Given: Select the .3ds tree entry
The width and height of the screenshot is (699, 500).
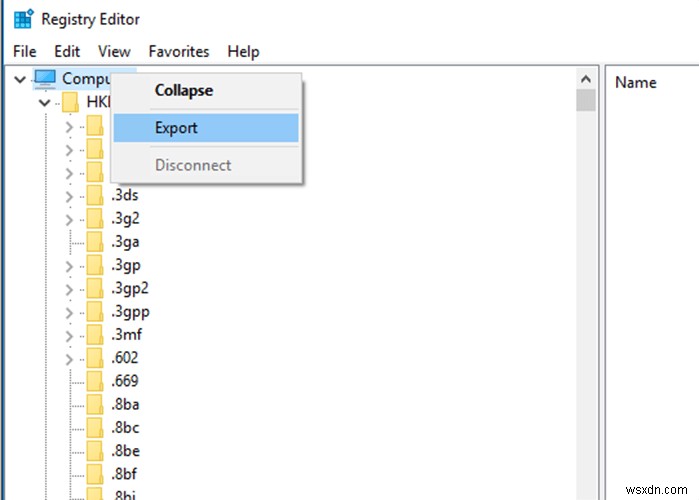Looking at the screenshot, I should (125, 195).
